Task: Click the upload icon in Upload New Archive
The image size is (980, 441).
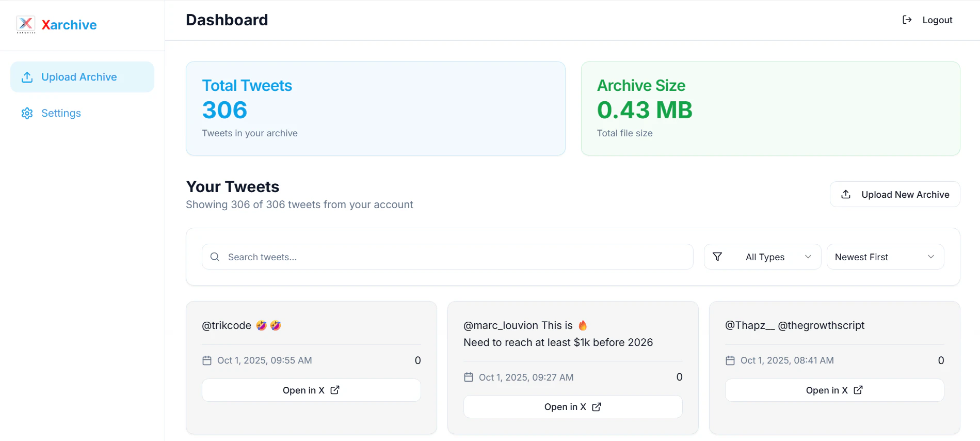Action: (x=846, y=195)
